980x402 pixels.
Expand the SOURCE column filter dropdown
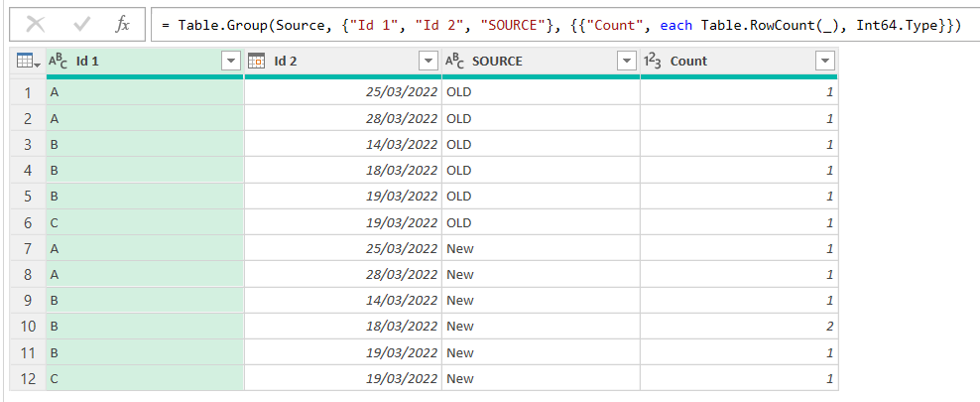626,62
